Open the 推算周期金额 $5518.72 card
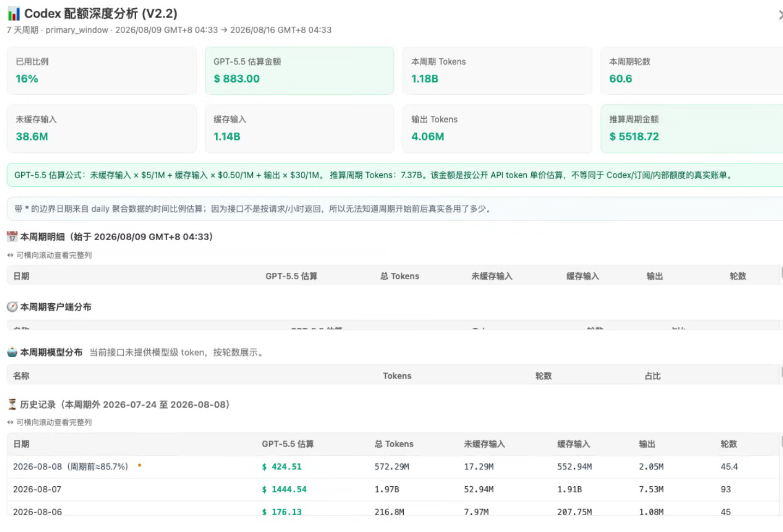This screenshot has height=532, width=783. click(692, 129)
